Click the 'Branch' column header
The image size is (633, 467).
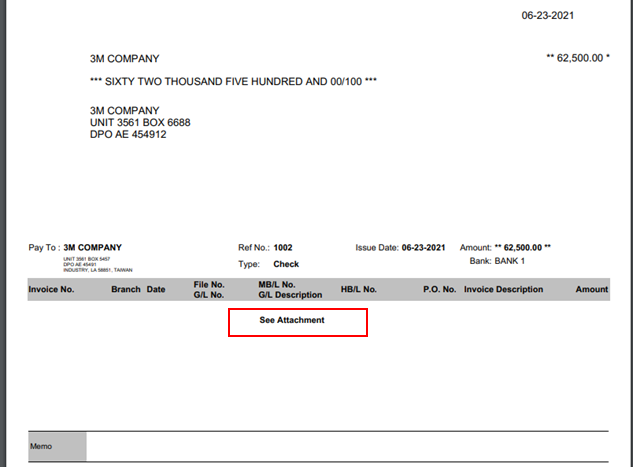pyautogui.click(x=126, y=290)
